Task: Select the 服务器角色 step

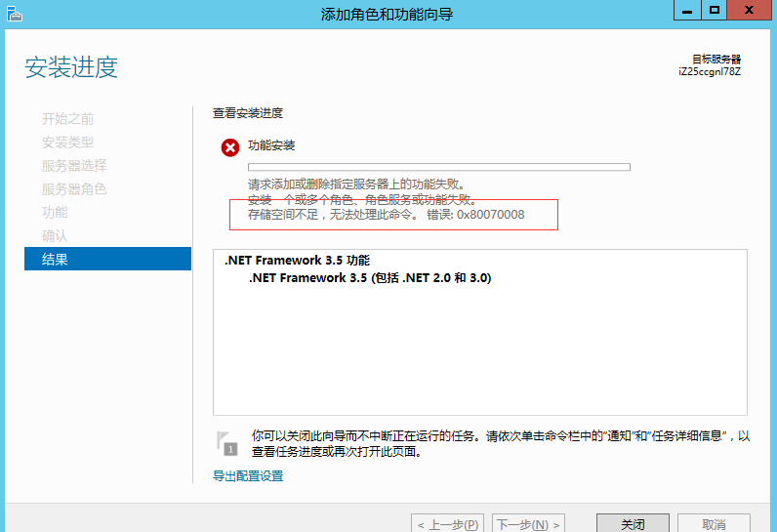Action: point(74,188)
